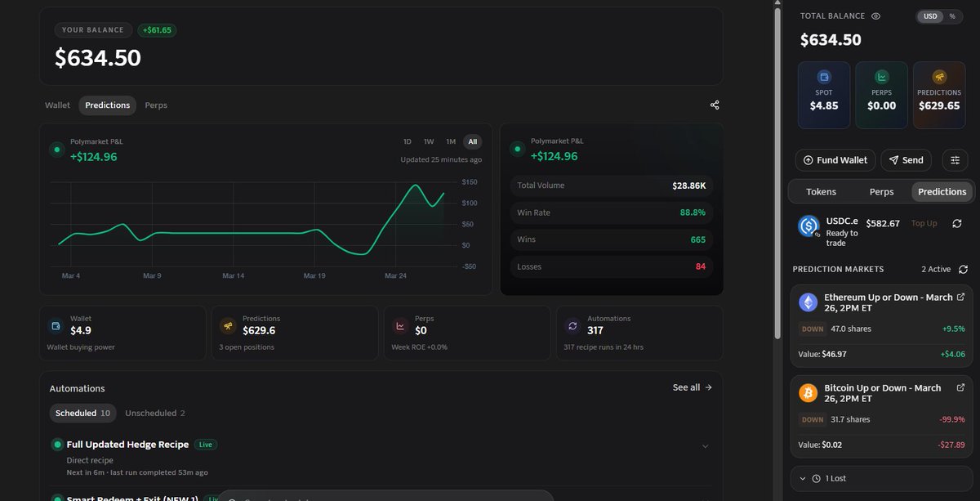Click the Live badge on Full Updated Hedge Recipe

point(205,445)
